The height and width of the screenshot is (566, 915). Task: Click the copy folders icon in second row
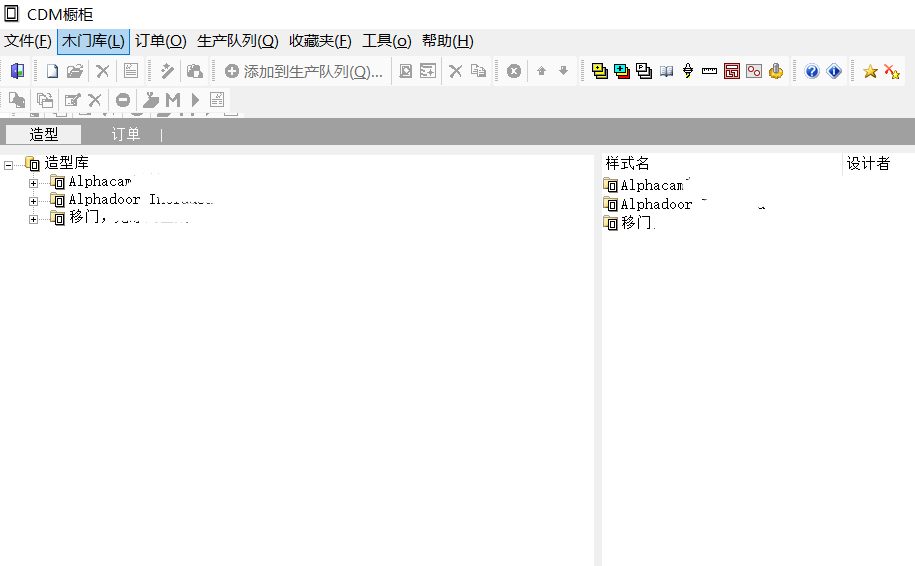pyautogui.click(x=45, y=100)
